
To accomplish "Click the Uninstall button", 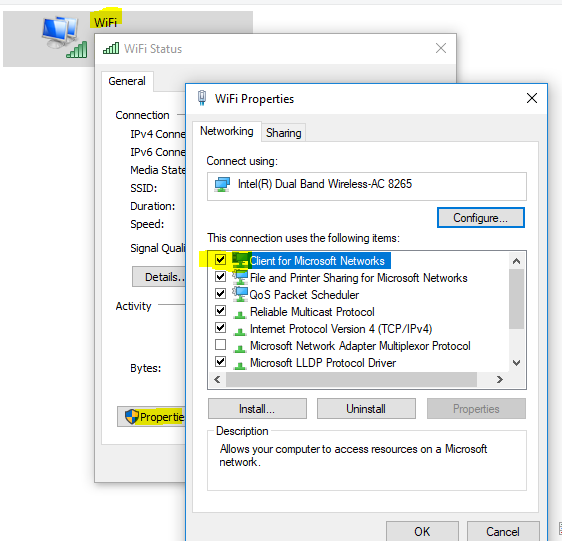I will pyautogui.click(x=366, y=409).
